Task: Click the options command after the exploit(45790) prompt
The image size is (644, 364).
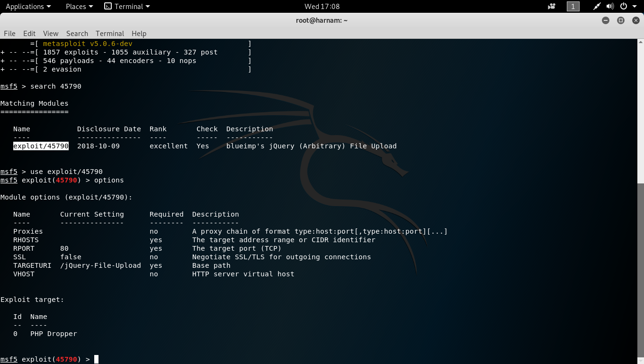Action: (x=109, y=180)
